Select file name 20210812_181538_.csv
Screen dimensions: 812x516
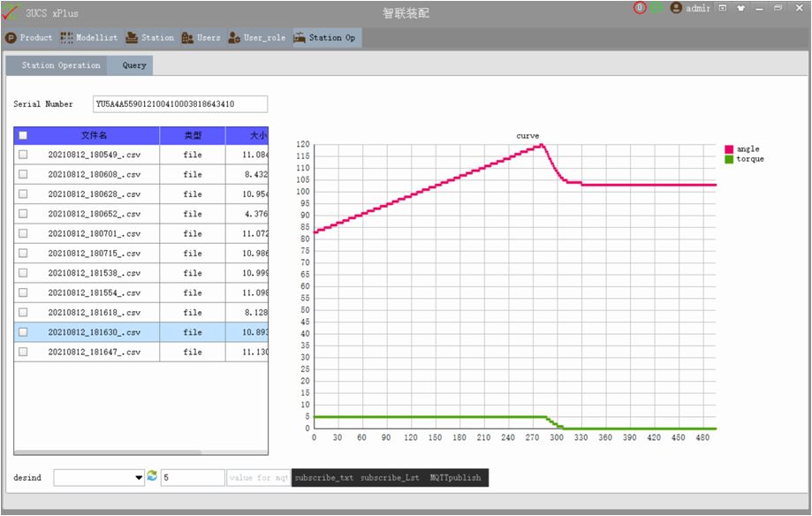95,272
